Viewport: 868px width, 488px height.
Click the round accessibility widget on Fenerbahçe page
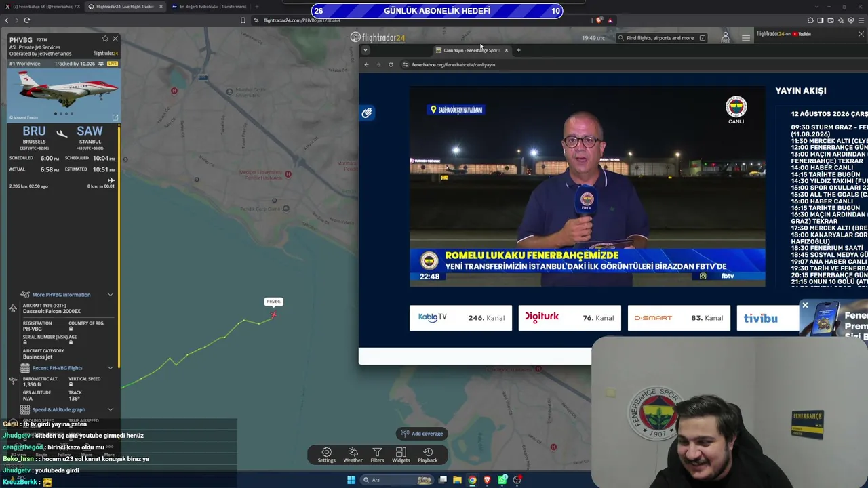click(x=367, y=113)
